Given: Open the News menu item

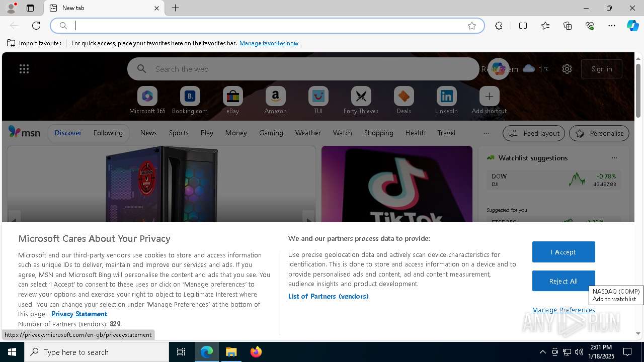Looking at the screenshot, I should (148, 133).
